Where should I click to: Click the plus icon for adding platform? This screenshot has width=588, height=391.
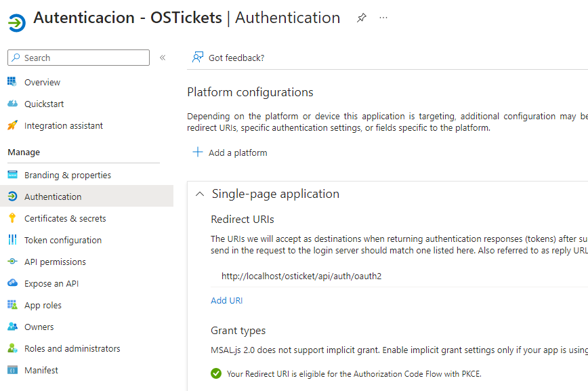(198, 152)
